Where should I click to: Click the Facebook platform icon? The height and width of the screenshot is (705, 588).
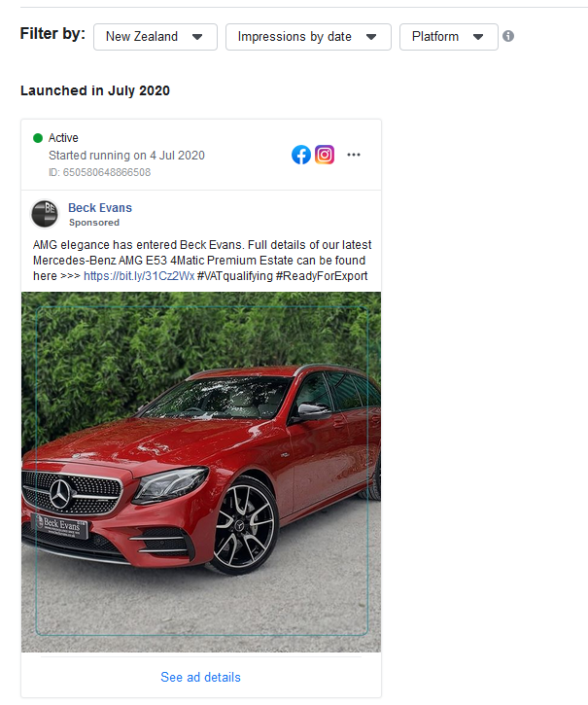300,155
